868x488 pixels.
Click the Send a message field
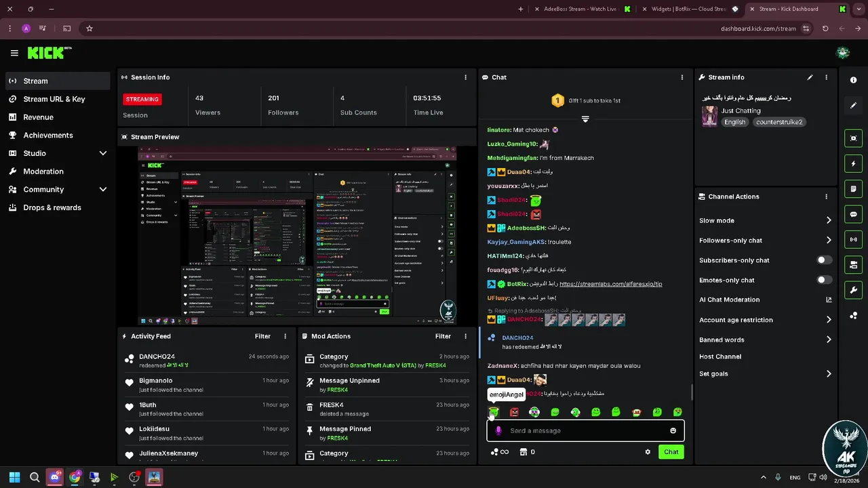click(585, 430)
